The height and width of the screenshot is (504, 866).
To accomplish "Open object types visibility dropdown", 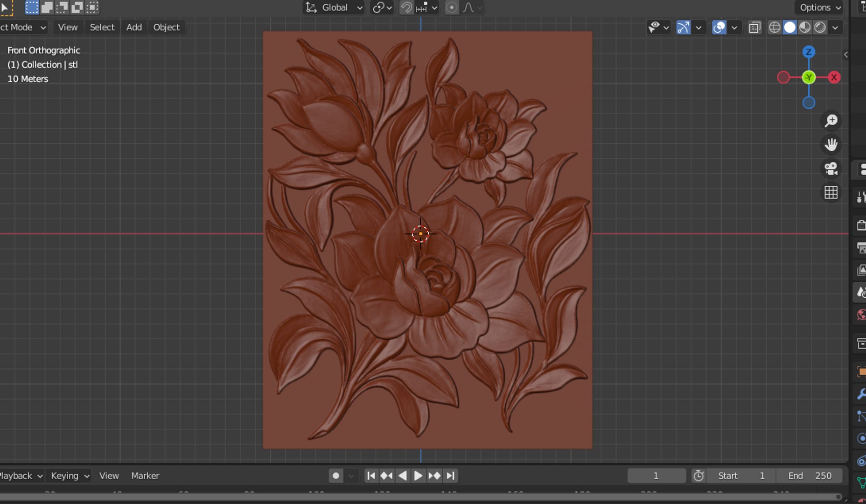I will coord(658,28).
